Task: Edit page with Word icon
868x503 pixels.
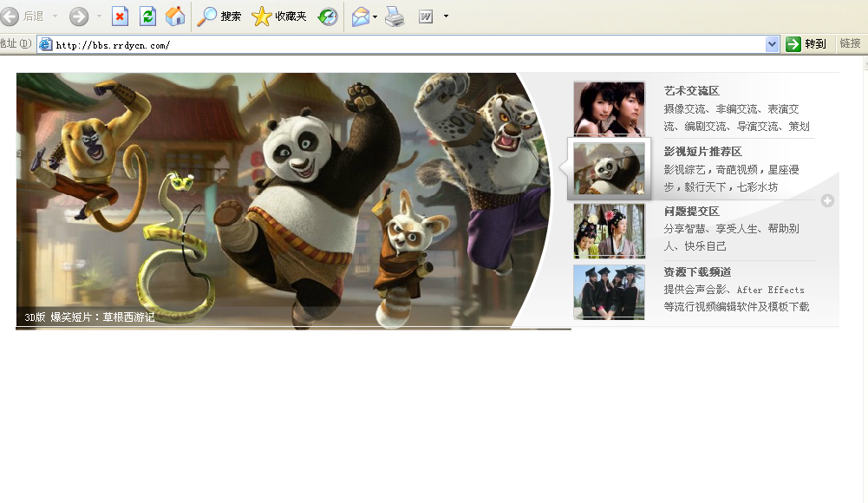Action: click(426, 16)
